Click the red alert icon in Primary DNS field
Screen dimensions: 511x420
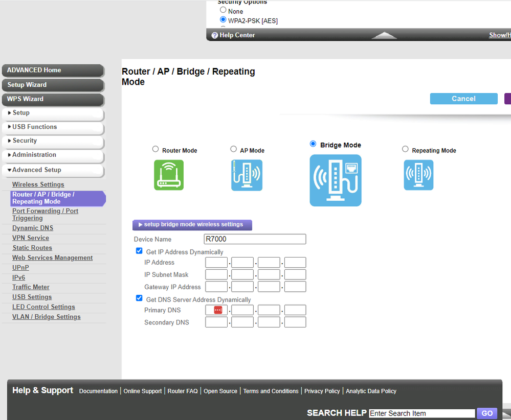[x=216, y=310]
